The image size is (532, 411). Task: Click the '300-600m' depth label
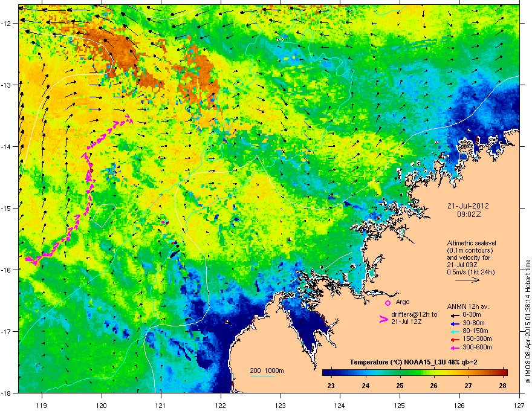point(477,347)
